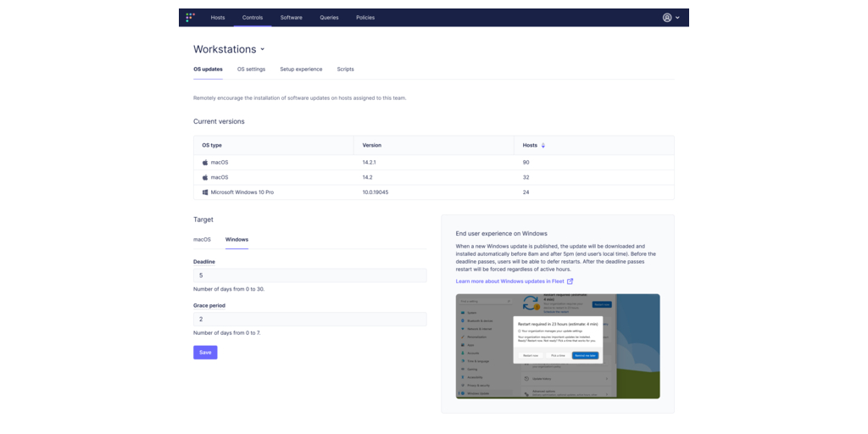
Task: Click into the Deadline input field
Action: pyautogui.click(x=309, y=275)
